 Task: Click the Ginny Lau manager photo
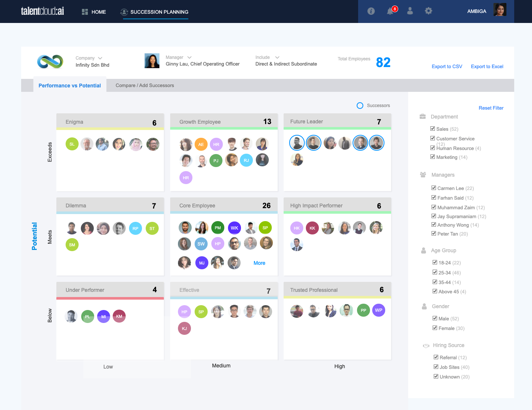(152, 61)
